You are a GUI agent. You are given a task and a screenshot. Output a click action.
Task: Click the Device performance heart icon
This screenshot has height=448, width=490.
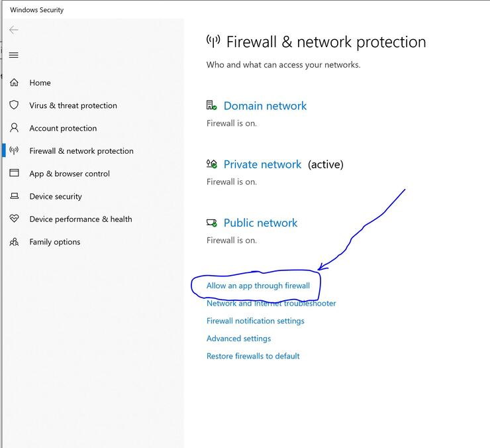[x=14, y=219]
